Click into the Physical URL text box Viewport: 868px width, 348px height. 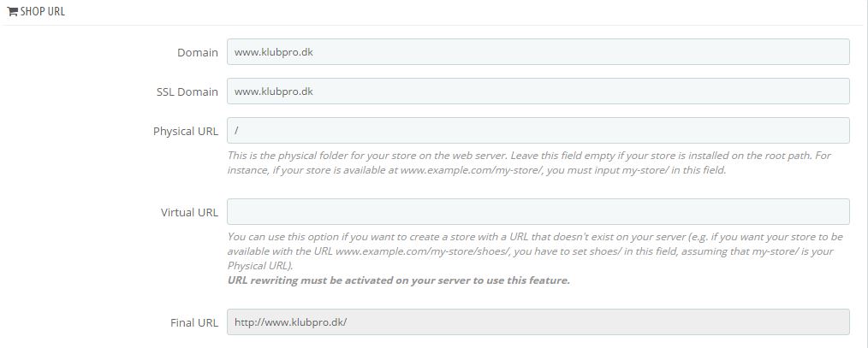538,131
